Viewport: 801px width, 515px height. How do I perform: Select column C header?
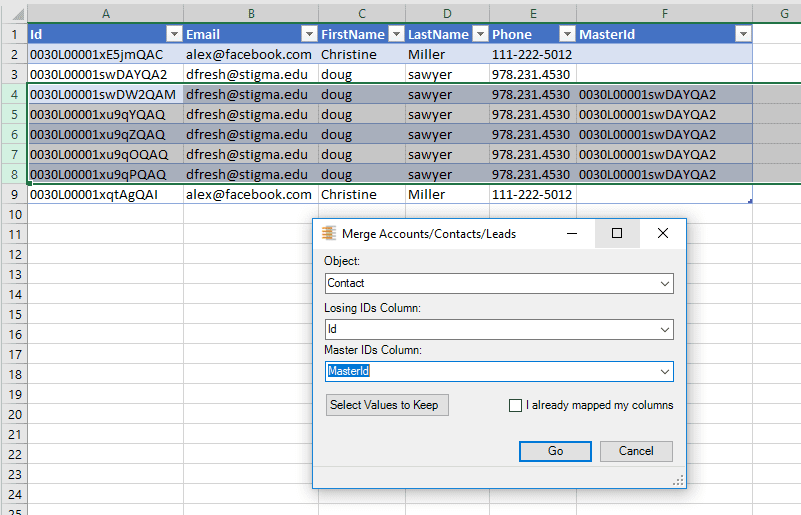click(362, 14)
